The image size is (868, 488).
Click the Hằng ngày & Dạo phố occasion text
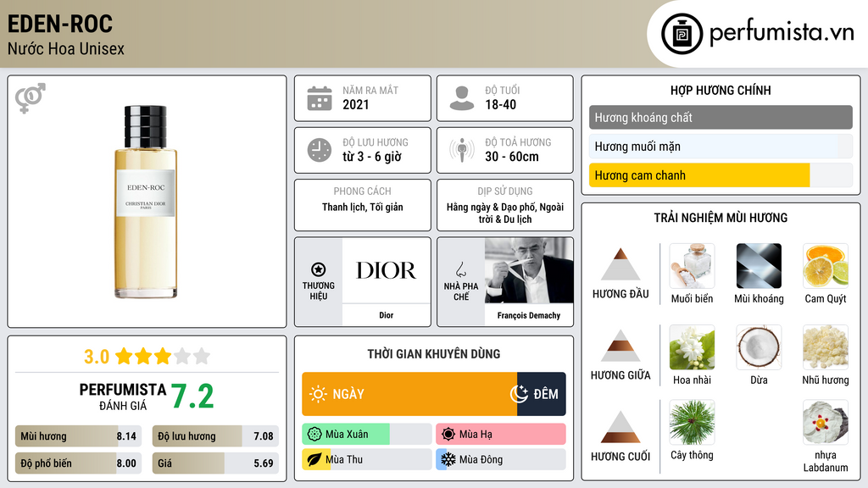tap(505, 213)
